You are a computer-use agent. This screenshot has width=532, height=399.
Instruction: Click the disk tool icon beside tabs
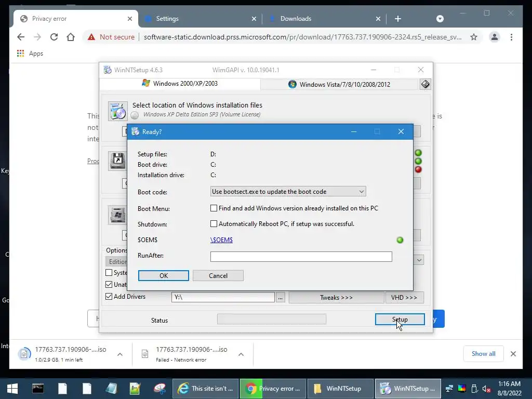point(425,84)
